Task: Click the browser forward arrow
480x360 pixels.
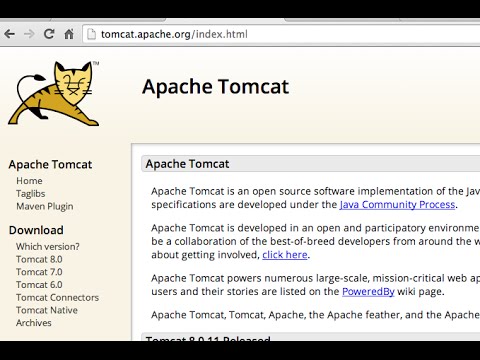Action: pyautogui.click(x=29, y=34)
